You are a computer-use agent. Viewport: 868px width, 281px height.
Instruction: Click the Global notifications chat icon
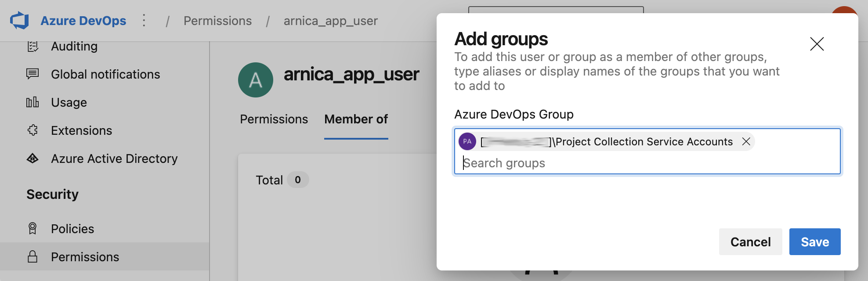click(x=33, y=74)
